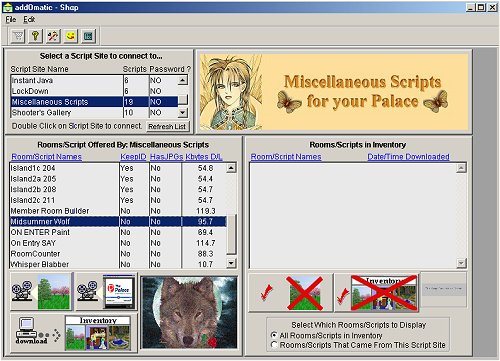The width and height of the screenshot is (500, 361).
Task: Sort inventory by Date/Time Downloaded link
Action: click(408, 156)
